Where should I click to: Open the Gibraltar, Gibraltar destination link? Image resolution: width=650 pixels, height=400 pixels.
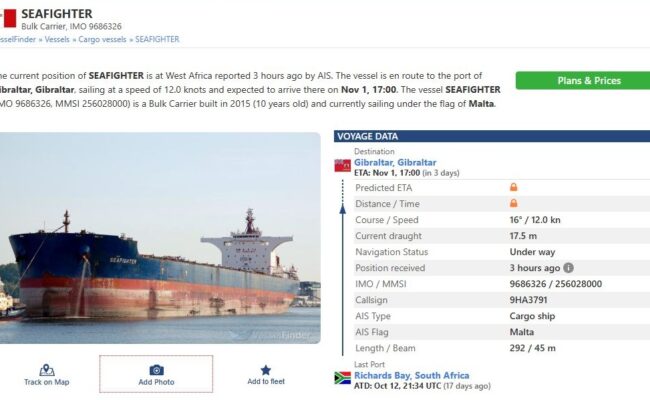pos(395,162)
